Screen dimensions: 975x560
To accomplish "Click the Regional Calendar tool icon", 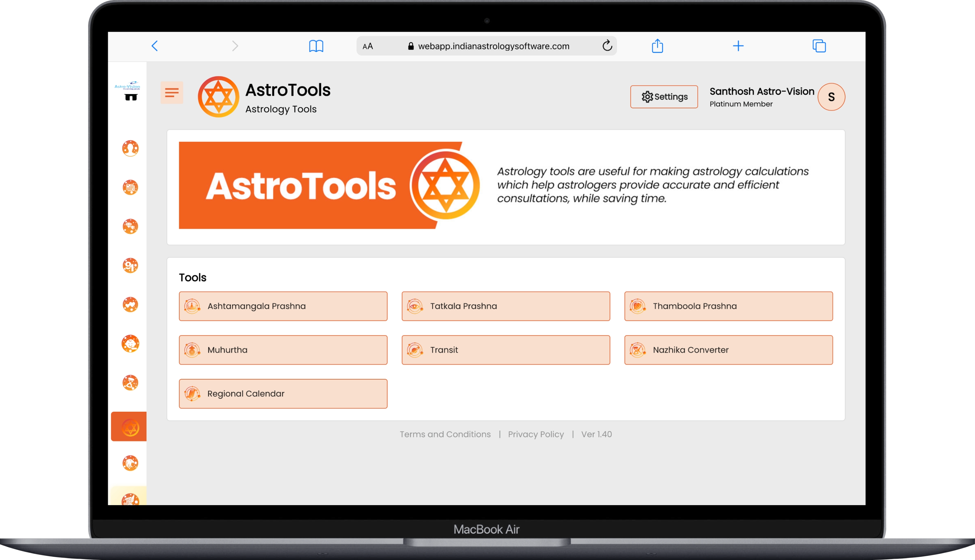I will pos(192,394).
